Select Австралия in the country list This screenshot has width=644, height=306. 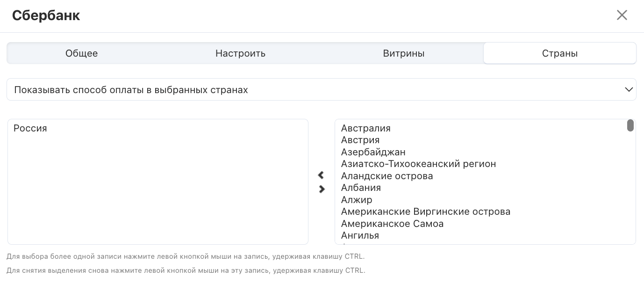coord(365,128)
